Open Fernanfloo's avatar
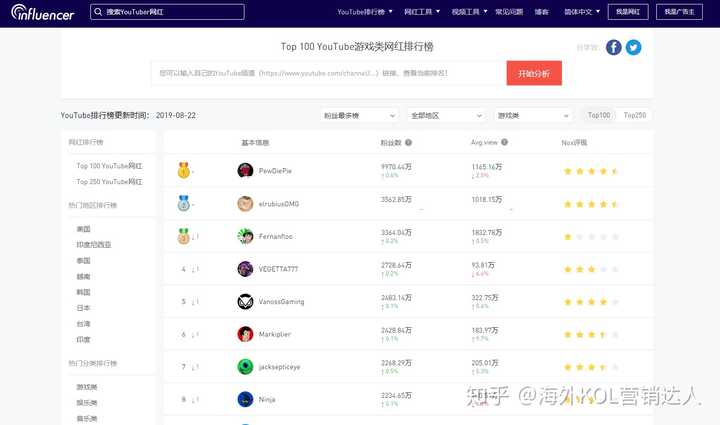 click(245, 236)
